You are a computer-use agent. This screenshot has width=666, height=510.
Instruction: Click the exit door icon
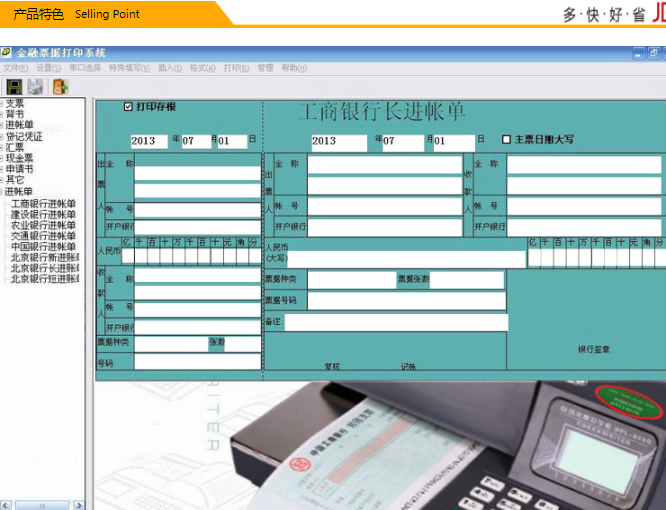[x=60, y=87]
